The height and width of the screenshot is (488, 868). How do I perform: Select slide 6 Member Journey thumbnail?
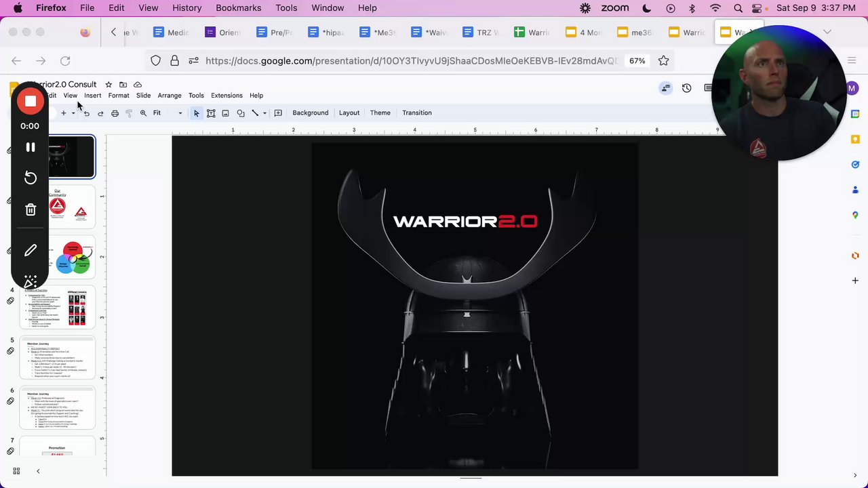[58, 408]
